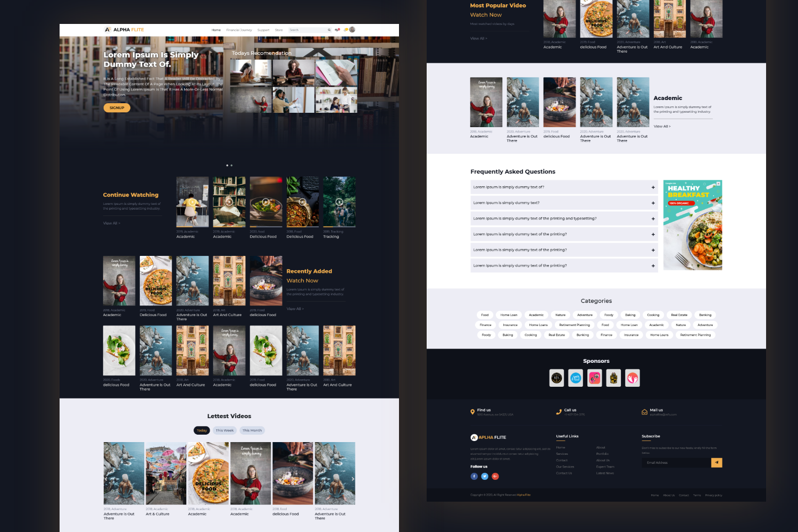Click the Mail us envelope icon
This screenshot has width=798, height=532.
pyautogui.click(x=644, y=412)
